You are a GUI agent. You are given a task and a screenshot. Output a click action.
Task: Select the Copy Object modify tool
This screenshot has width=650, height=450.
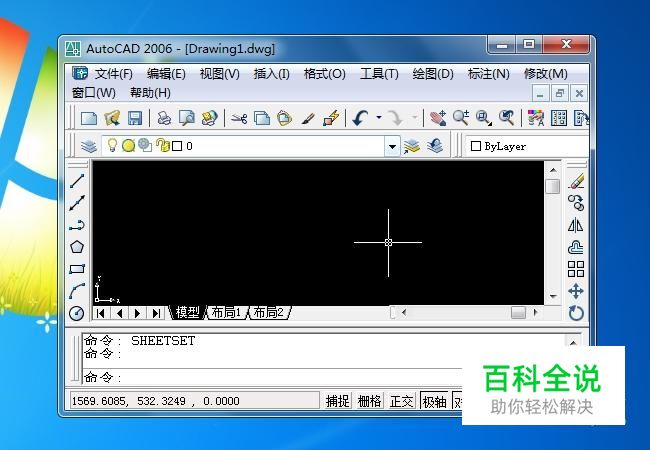[576, 203]
